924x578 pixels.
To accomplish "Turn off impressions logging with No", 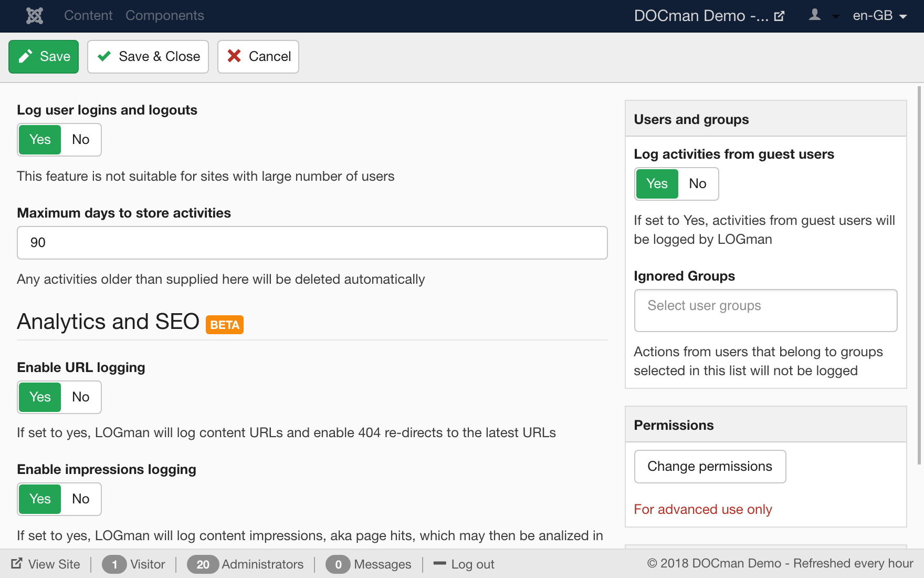I will click(80, 499).
